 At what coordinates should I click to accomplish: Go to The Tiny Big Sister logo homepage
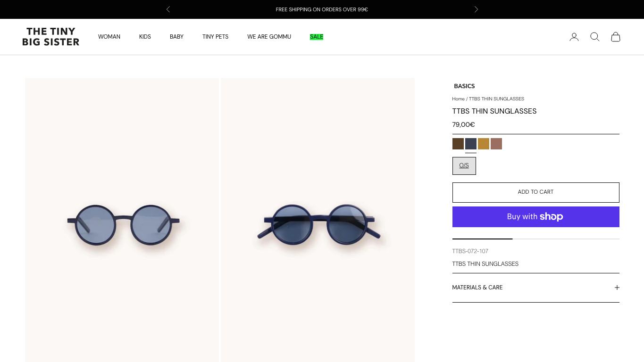[x=51, y=37]
